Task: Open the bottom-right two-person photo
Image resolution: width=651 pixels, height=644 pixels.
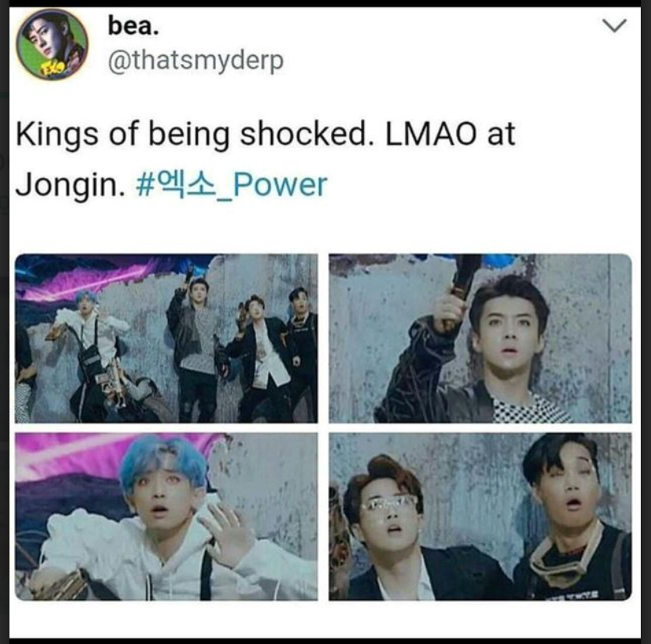Action: tap(480, 516)
